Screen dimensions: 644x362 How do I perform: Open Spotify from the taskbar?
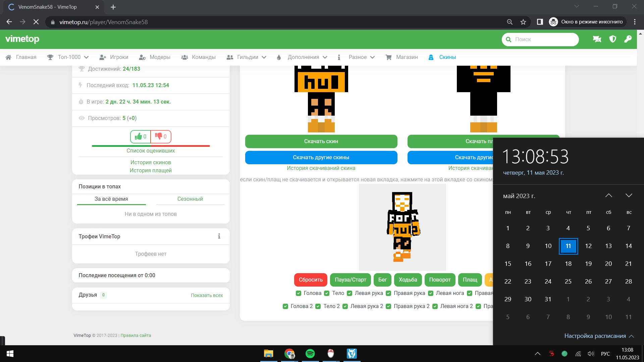[x=310, y=354]
